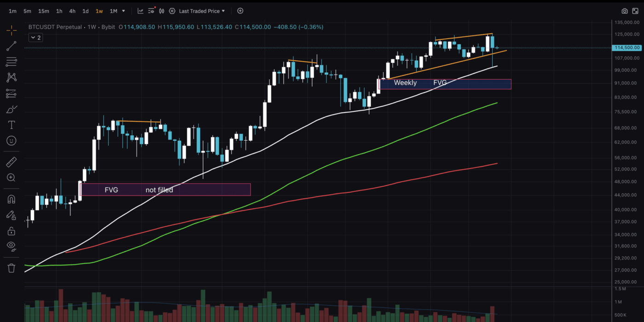
Task: Hide all drawings with eye icon
Action: pos(11,247)
